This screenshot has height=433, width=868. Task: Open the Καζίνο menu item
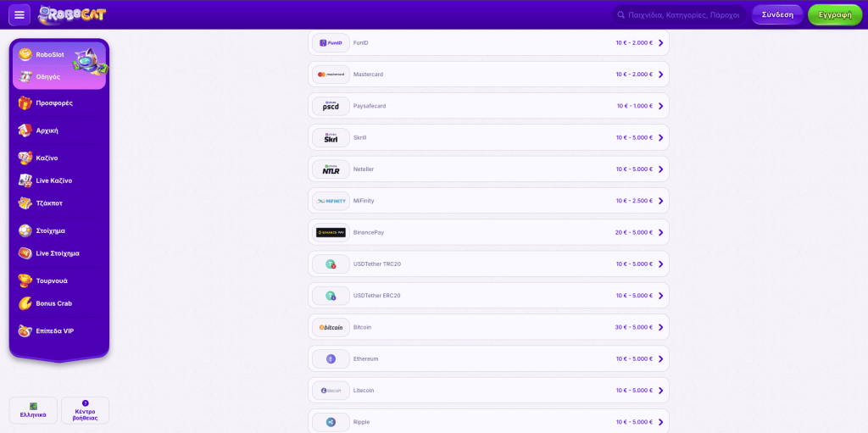(47, 158)
